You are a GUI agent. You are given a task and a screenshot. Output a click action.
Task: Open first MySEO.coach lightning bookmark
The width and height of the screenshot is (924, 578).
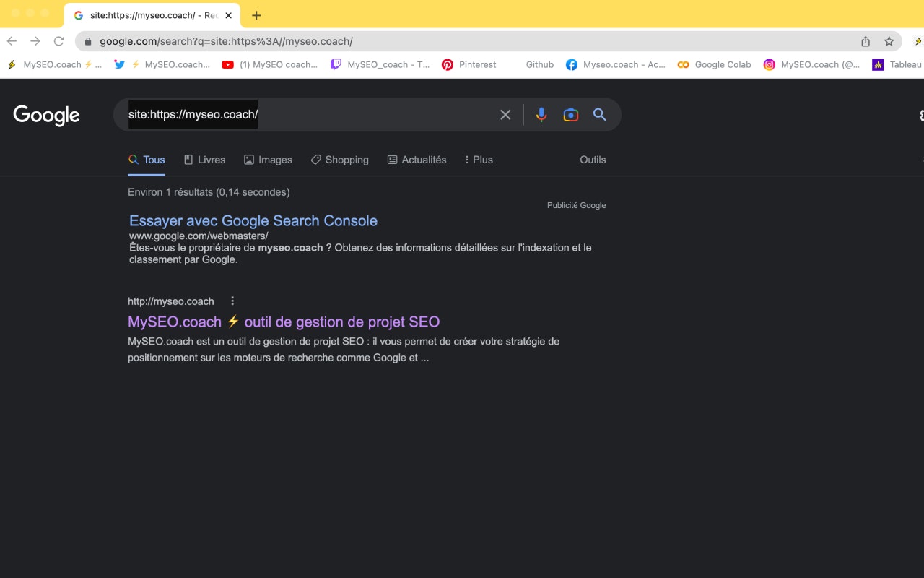[54, 64]
